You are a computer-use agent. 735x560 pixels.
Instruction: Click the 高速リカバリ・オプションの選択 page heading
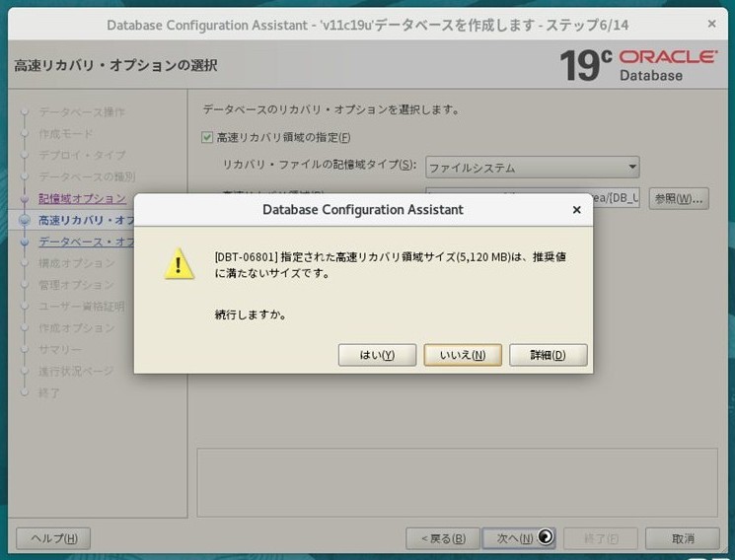[115, 65]
